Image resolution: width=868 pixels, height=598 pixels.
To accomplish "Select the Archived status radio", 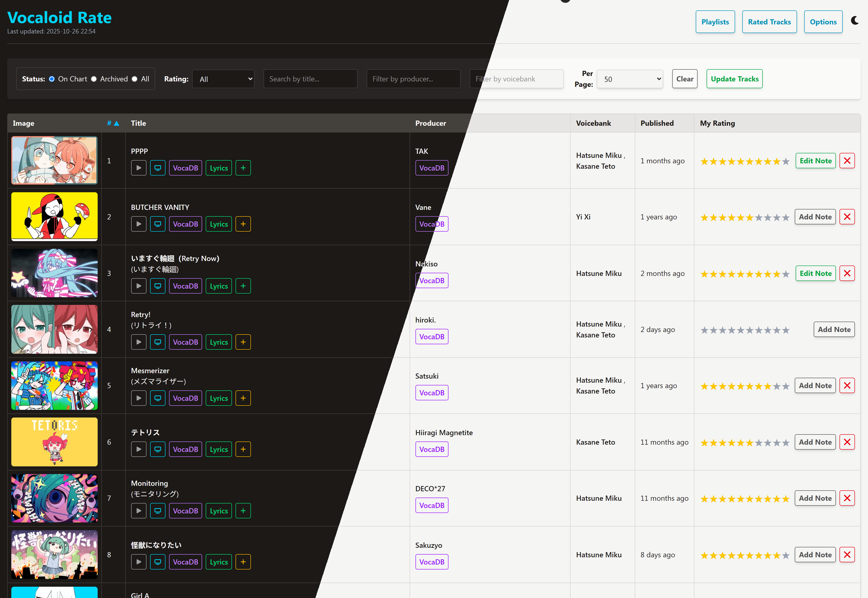I will pyautogui.click(x=94, y=79).
